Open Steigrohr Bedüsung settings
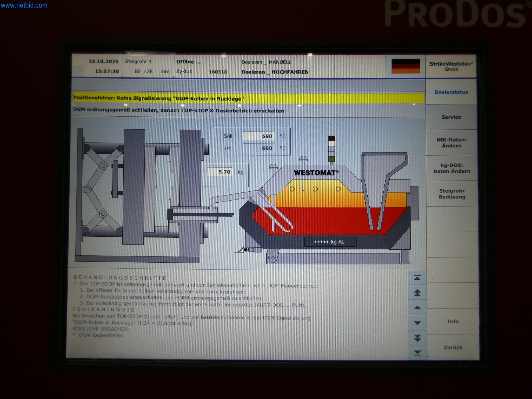 pos(452,194)
